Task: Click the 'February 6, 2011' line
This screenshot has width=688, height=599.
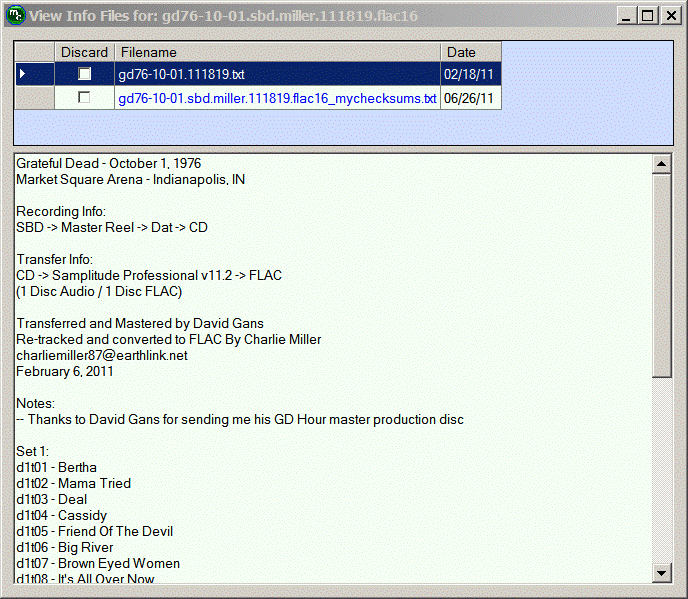Action: click(64, 371)
